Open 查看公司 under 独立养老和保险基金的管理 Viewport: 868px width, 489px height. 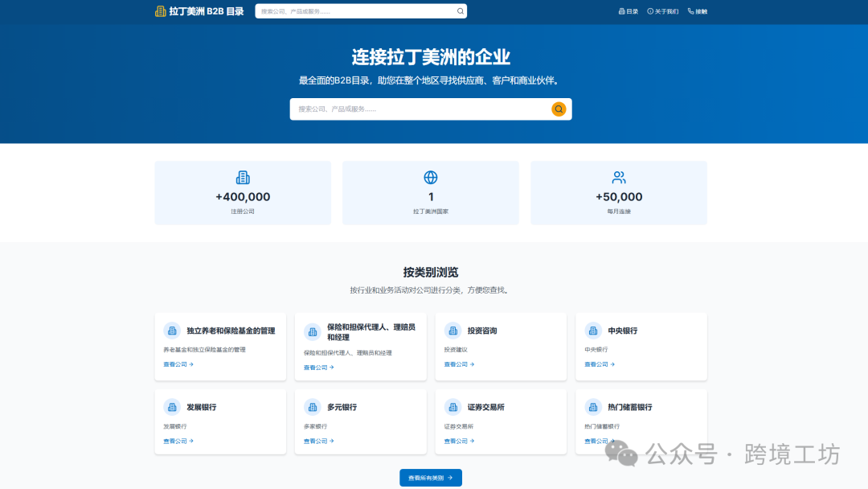(177, 364)
